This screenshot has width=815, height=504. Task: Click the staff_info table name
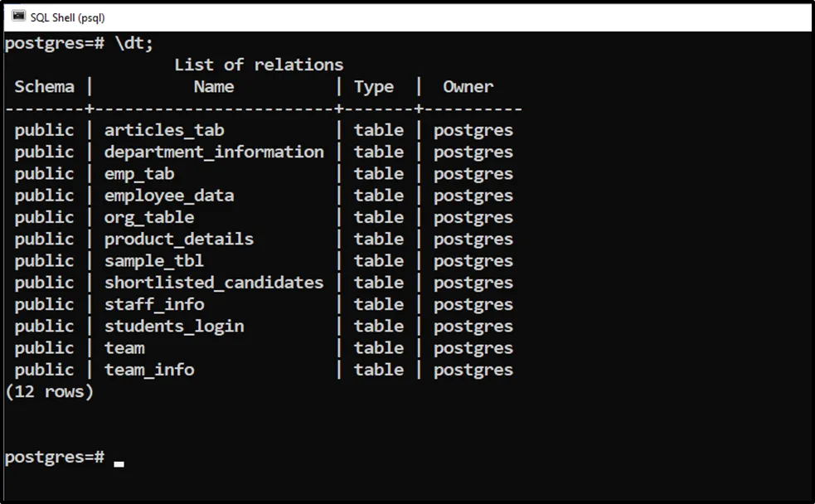(154, 304)
